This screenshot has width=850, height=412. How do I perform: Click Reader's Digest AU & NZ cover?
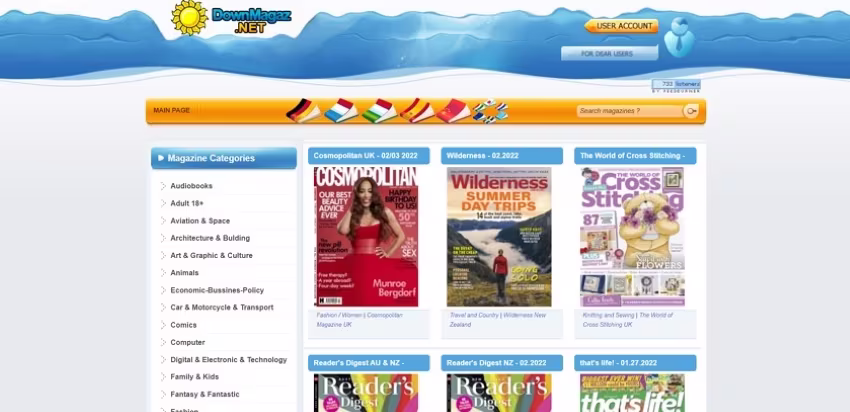[366, 392]
